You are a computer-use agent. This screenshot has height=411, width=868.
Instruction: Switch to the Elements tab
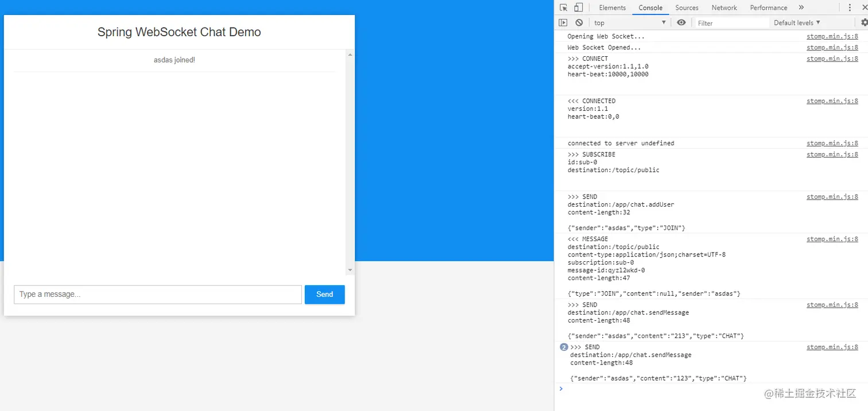tap(612, 7)
